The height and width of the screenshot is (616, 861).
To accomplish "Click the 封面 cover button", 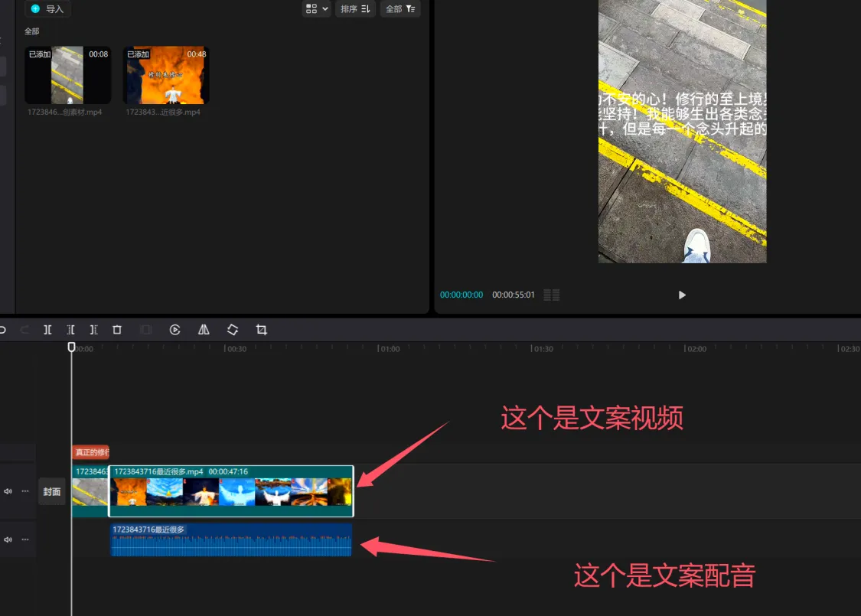I will (x=51, y=491).
